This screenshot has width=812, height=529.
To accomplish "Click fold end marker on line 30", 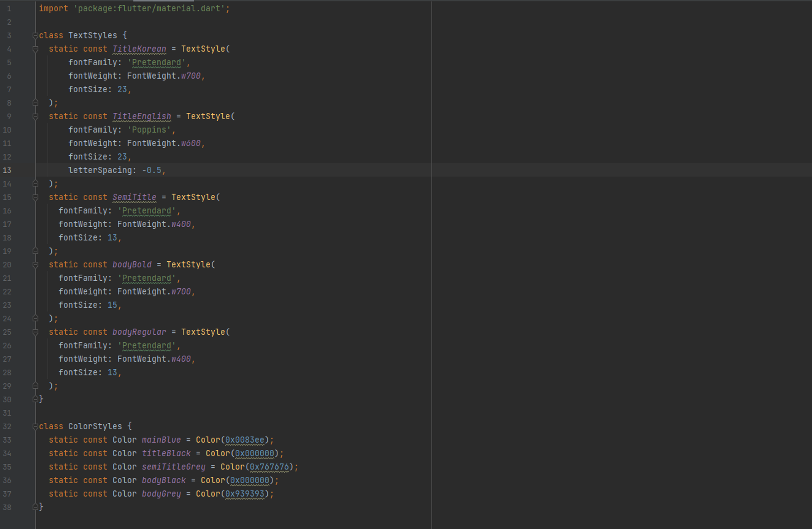I will click(x=35, y=400).
